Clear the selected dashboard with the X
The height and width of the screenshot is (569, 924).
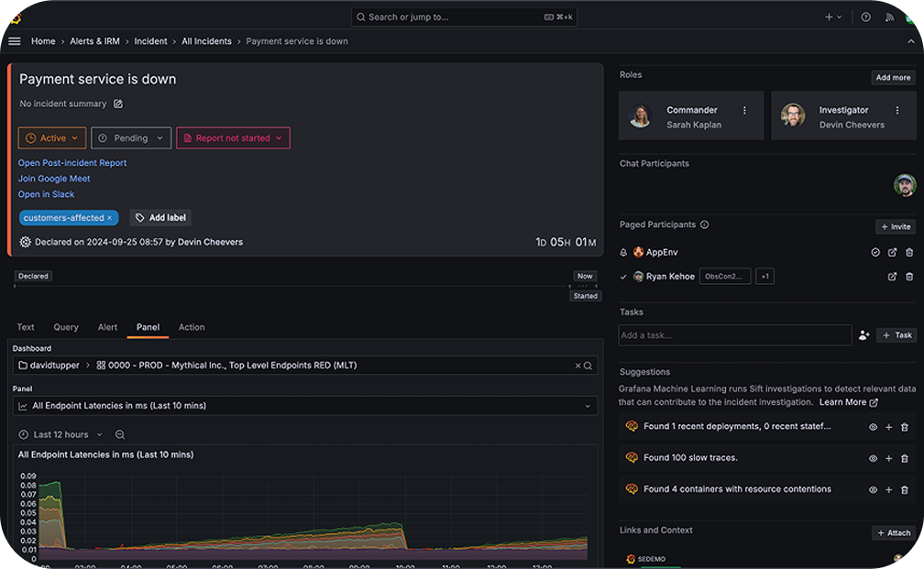pos(577,366)
